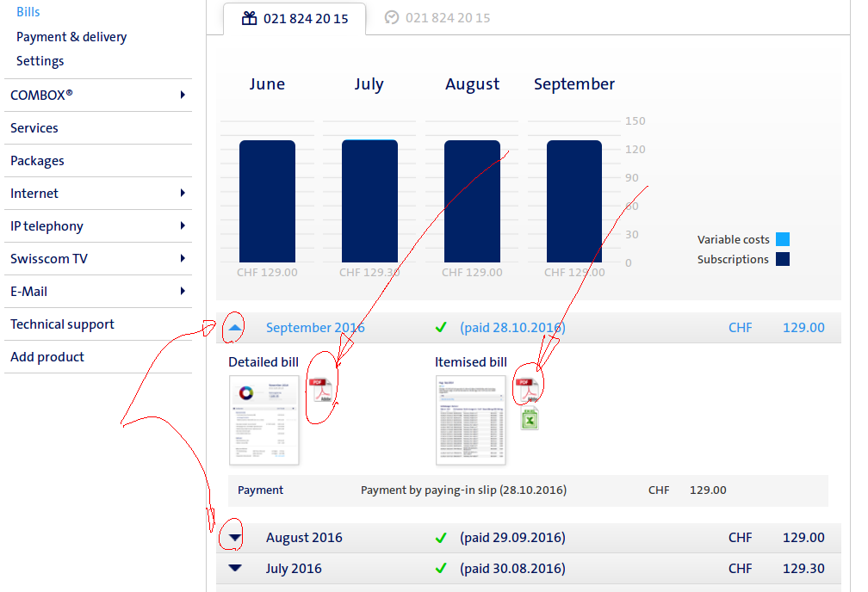The height and width of the screenshot is (592, 868).
Task: Click the green checkmark for July 2016
Action: click(441, 569)
